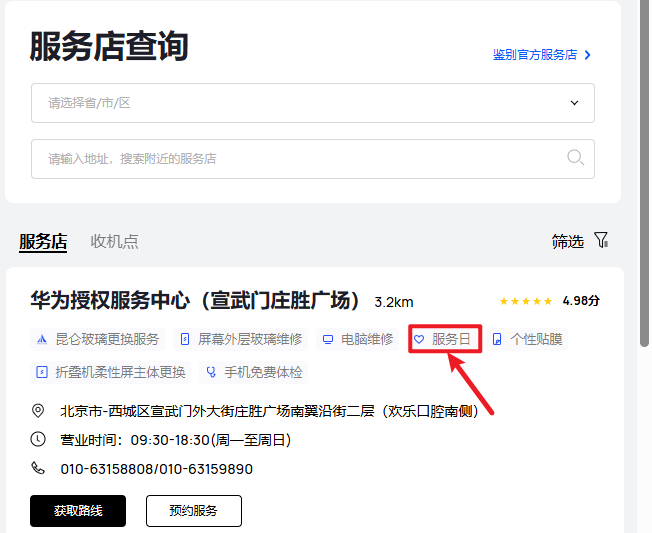Click the 3.2km distance text

pos(394,302)
